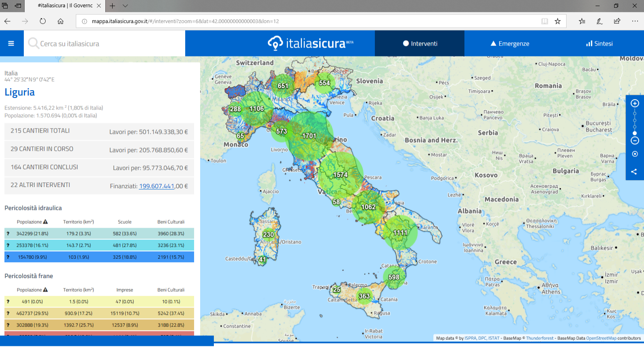Click the 1062 cluster marker on map
The height and width of the screenshot is (347, 644).
point(368,207)
